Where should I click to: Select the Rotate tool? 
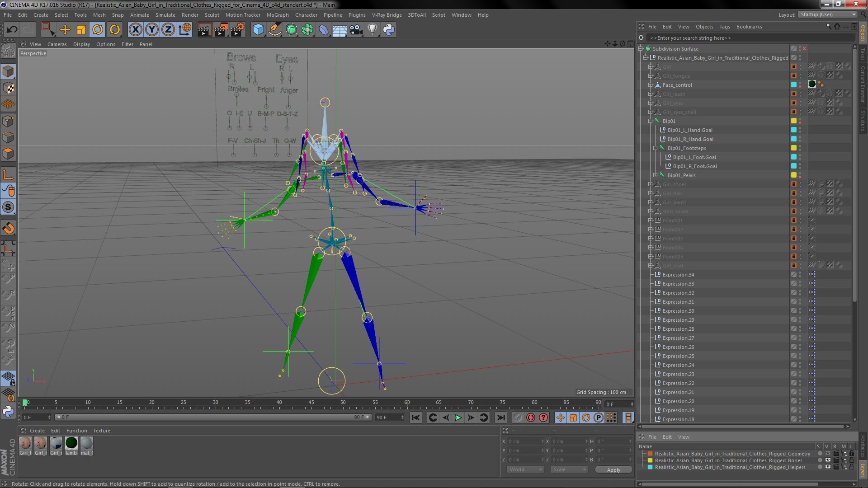(x=98, y=30)
